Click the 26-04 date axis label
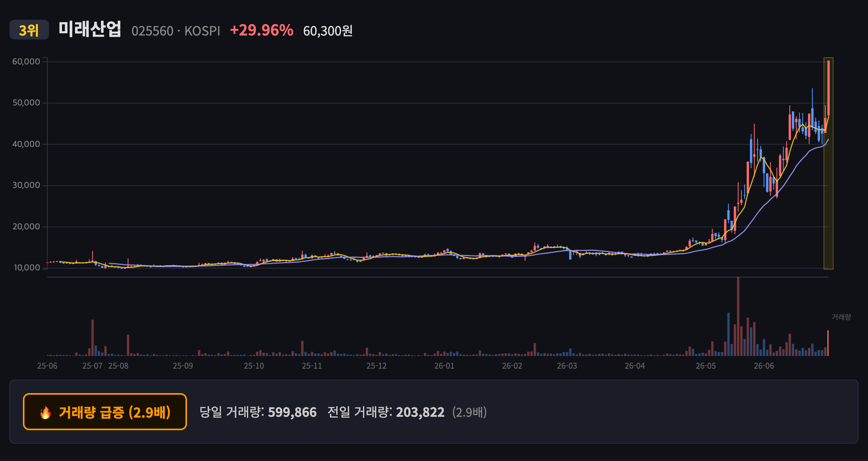 point(635,366)
